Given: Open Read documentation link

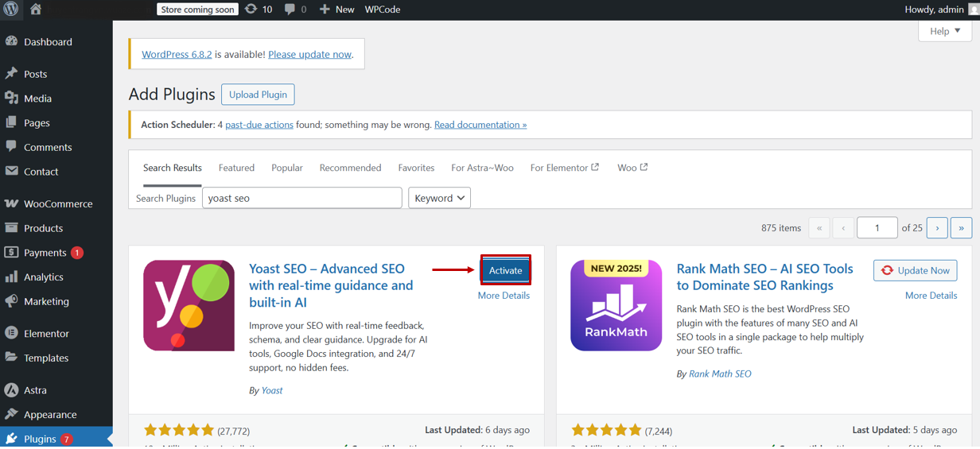Looking at the screenshot, I should [x=480, y=125].
